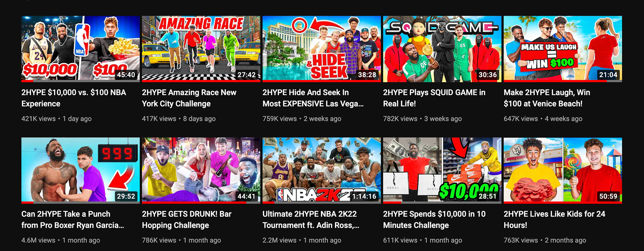The height and width of the screenshot is (251, 644).
Task: Open the $10,000 vs. $100 NBA Experience thumbnail
Action: tap(80, 49)
